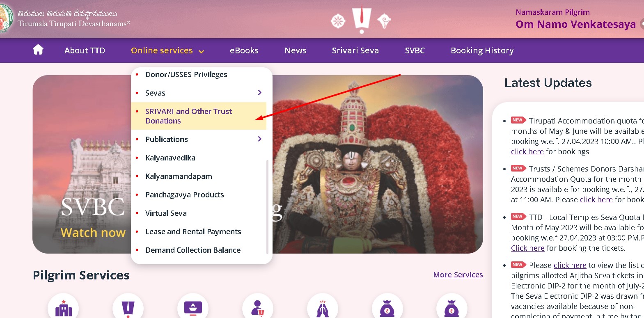Click the Pilgrim Services heading
The width and height of the screenshot is (644, 318).
(x=81, y=275)
